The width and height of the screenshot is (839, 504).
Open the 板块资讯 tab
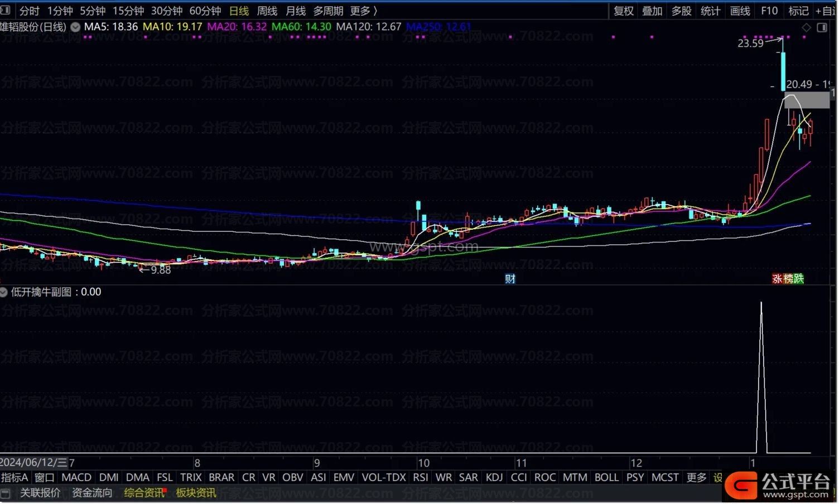point(196,493)
